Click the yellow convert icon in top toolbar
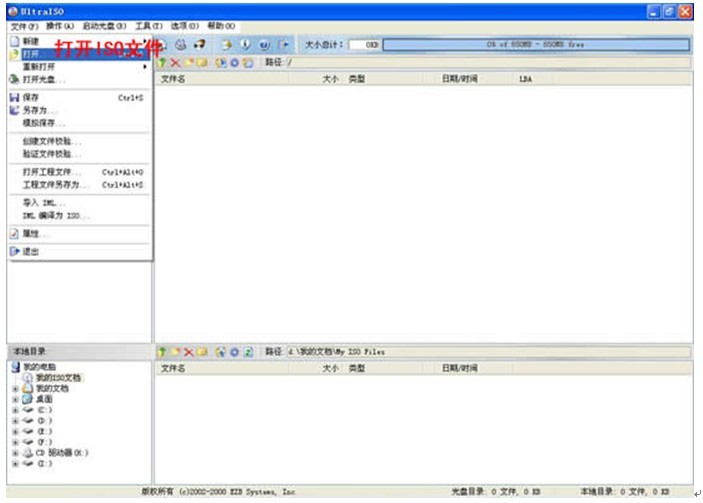This screenshot has height=503, width=703. [x=227, y=44]
